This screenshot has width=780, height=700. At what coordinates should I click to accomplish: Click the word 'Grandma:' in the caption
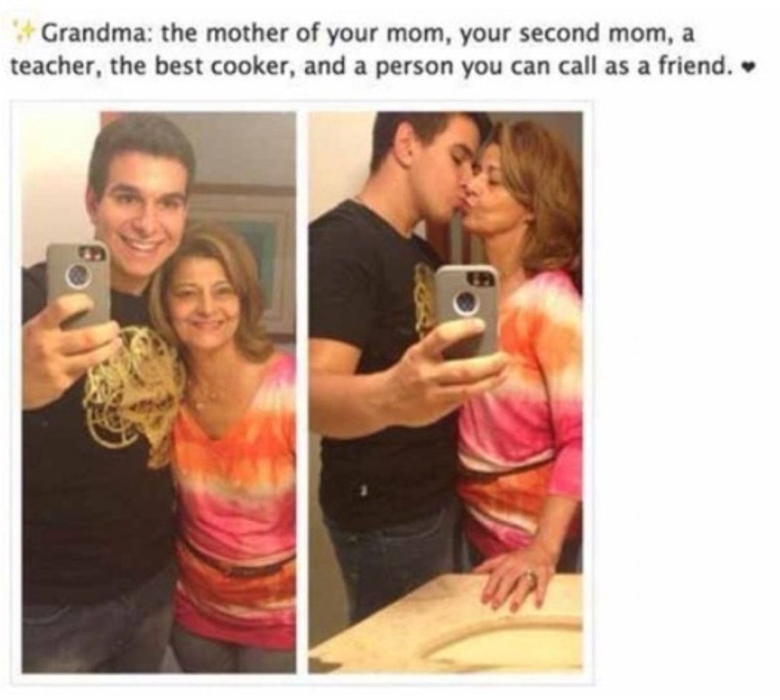[x=97, y=34]
